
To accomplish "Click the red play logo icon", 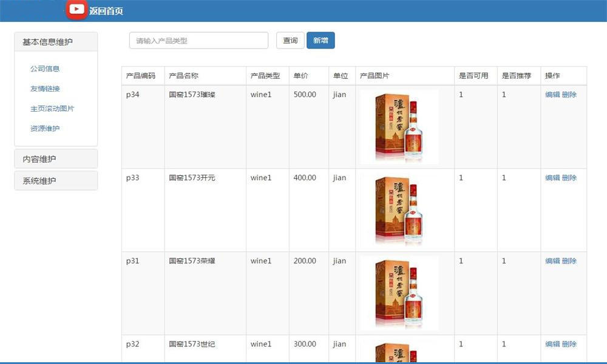I will click(x=76, y=9).
